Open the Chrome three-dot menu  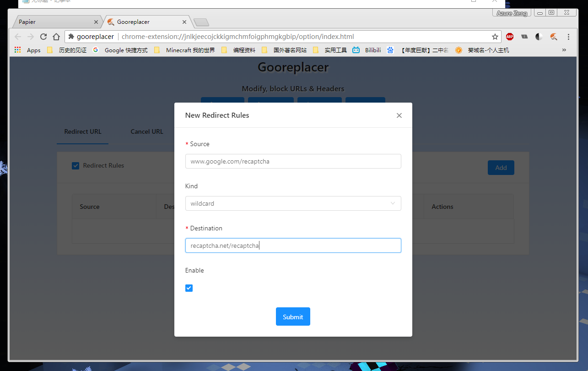568,37
